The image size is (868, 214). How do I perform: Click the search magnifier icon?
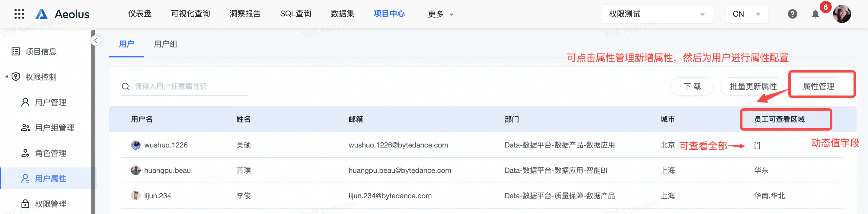click(x=126, y=86)
